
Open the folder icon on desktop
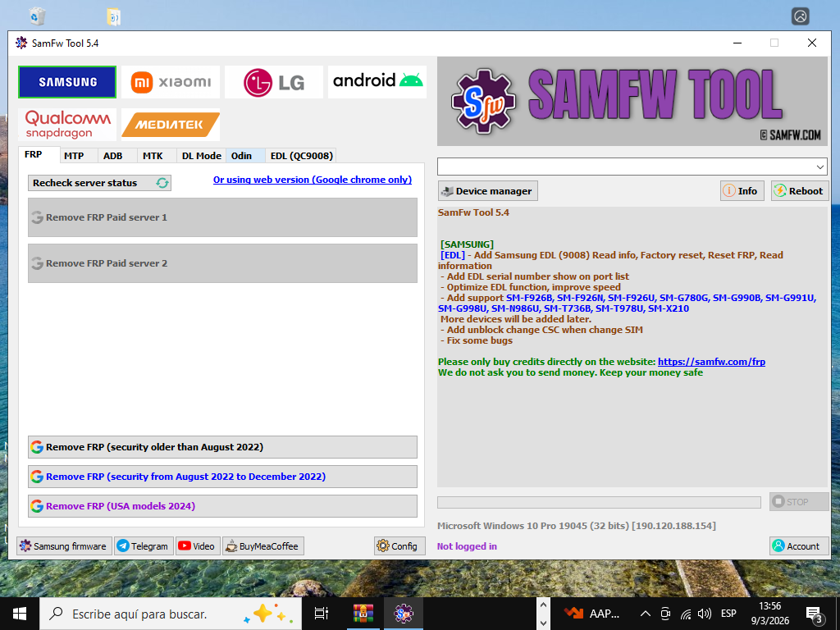pyautogui.click(x=113, y=16)
